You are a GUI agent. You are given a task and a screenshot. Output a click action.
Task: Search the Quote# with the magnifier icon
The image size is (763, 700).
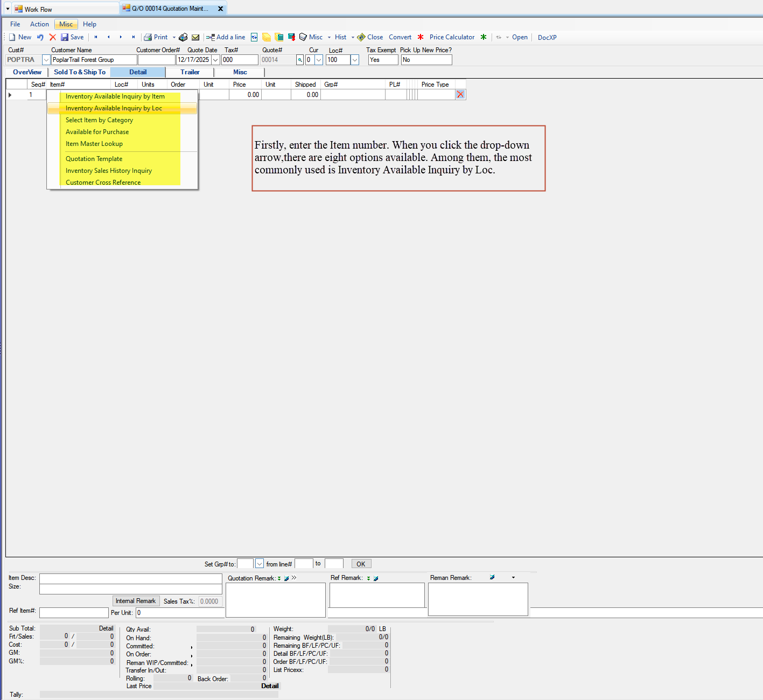(x=300, y=59)
